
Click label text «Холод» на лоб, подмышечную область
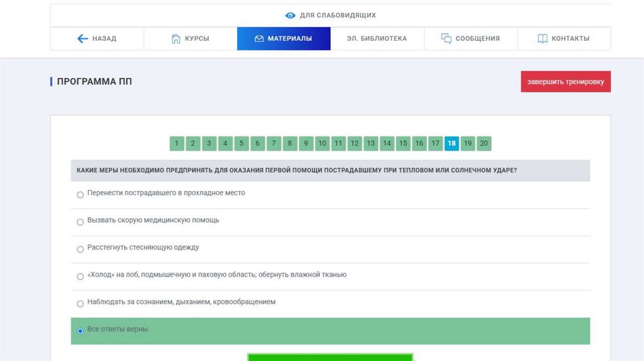click(217, 274)
